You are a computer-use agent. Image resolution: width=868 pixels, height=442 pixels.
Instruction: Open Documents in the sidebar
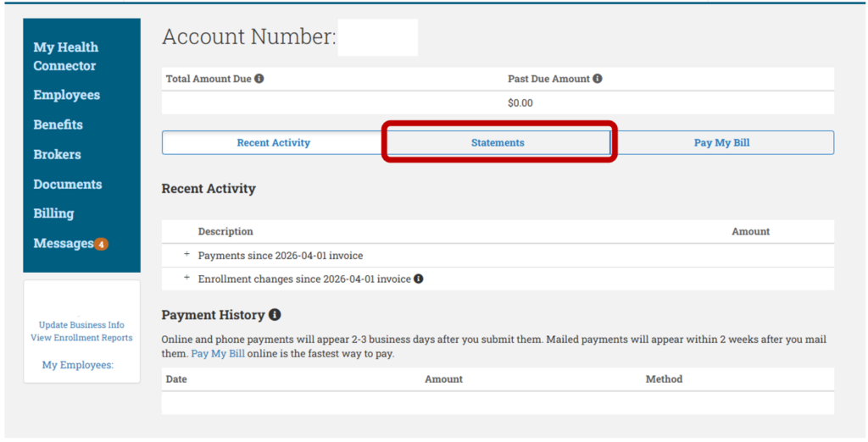coord(68,185)
